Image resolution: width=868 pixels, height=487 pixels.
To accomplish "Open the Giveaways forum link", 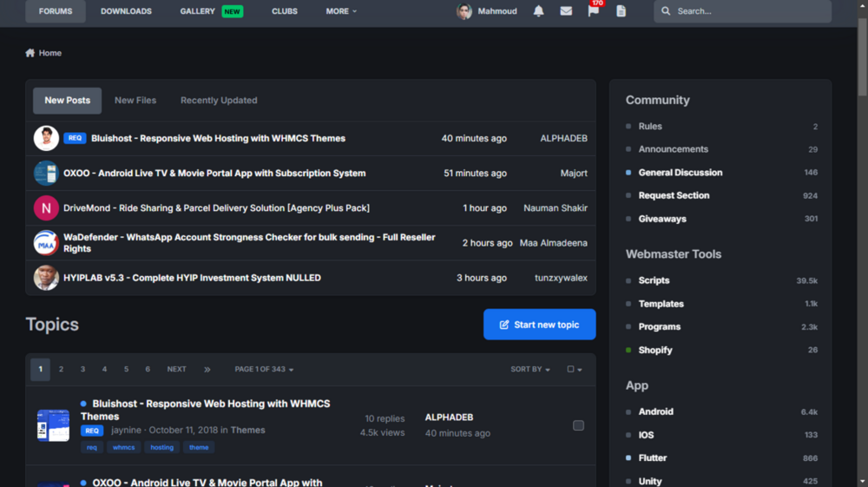I will pos(662,219).
